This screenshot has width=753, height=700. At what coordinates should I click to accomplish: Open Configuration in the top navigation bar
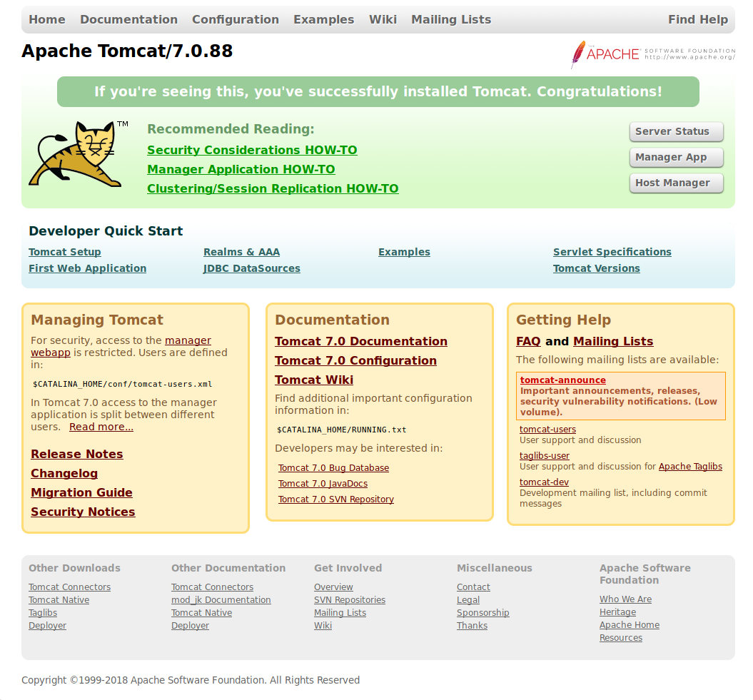coord(236,20)
